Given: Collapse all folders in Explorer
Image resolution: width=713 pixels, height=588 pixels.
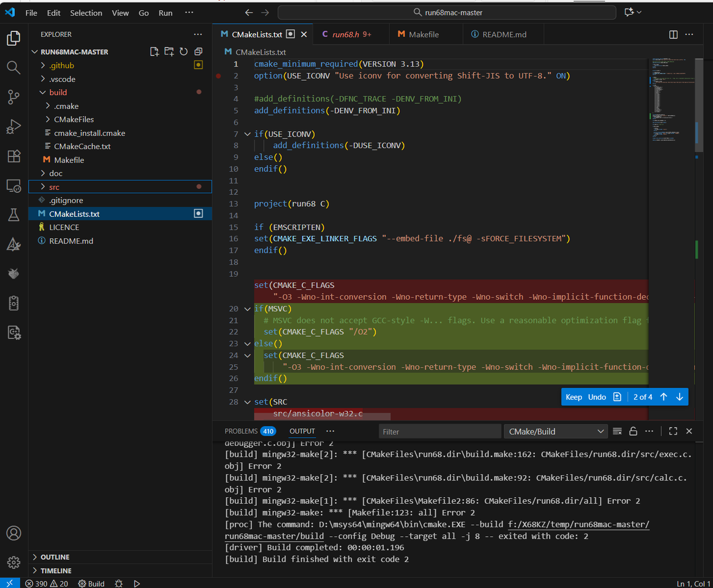Looking at the screenshot, I should (x=198, y=52).
